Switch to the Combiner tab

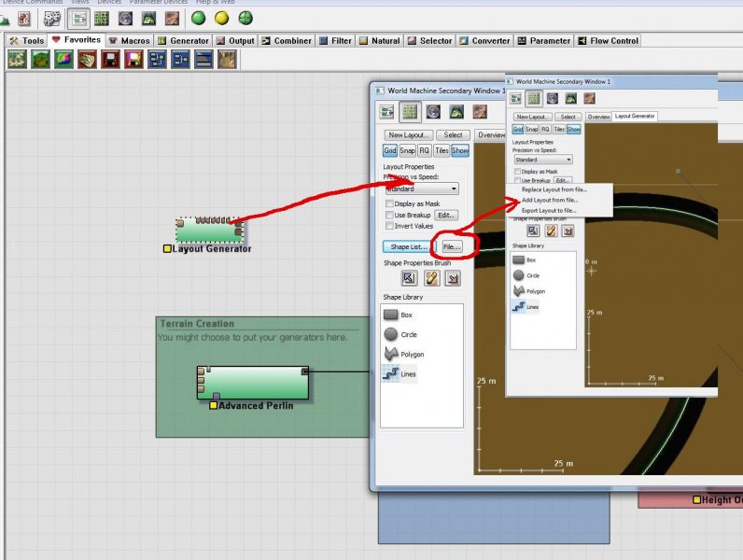pos(287,41)
